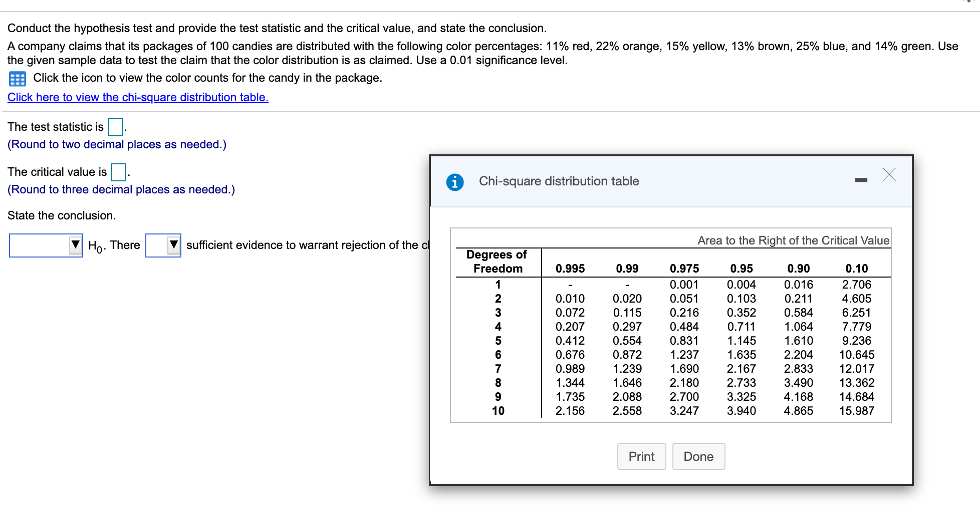Select the 0.90 column header
980x506 pixels.
click(799, 269)
